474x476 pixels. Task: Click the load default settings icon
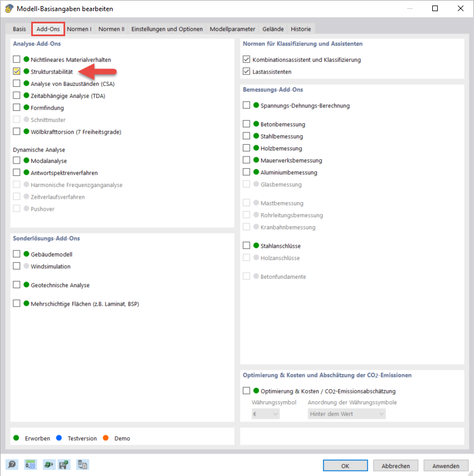[x=48, y=464]
